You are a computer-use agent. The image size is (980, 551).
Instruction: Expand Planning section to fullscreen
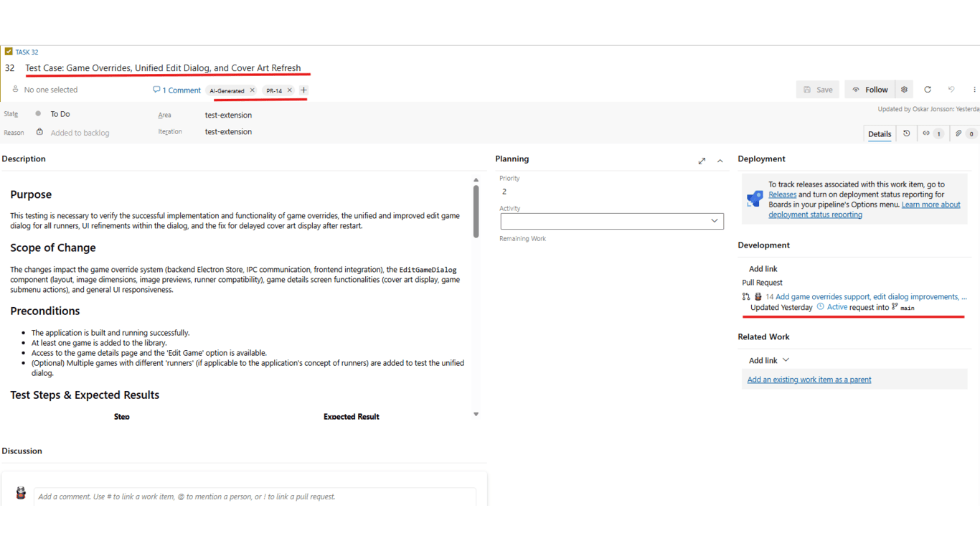[702, 161]
